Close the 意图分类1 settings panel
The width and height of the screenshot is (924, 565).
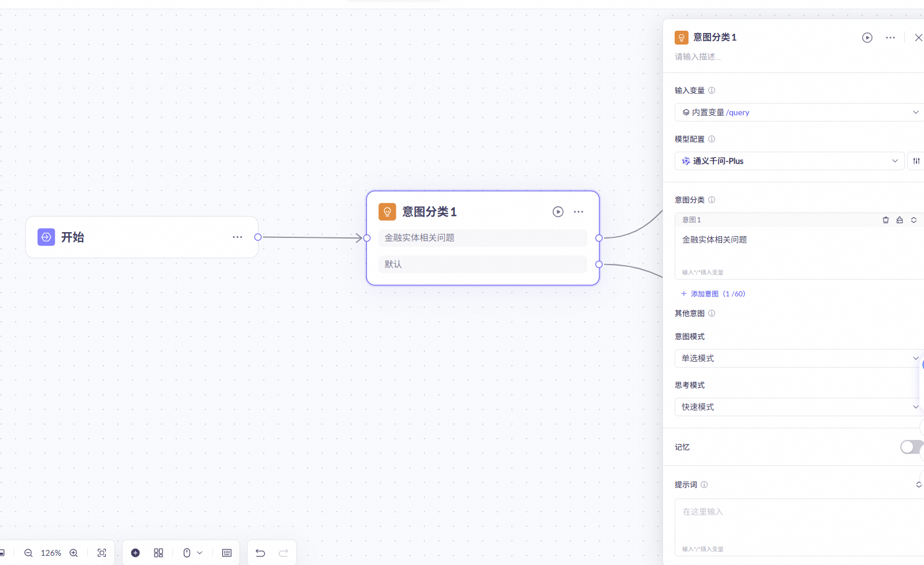tap(918, 38)
